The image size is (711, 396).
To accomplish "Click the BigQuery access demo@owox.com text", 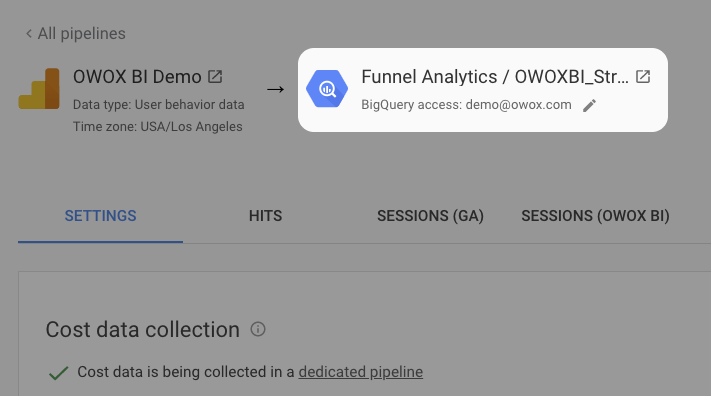I will pyautogui.click(x=466, y=105).
